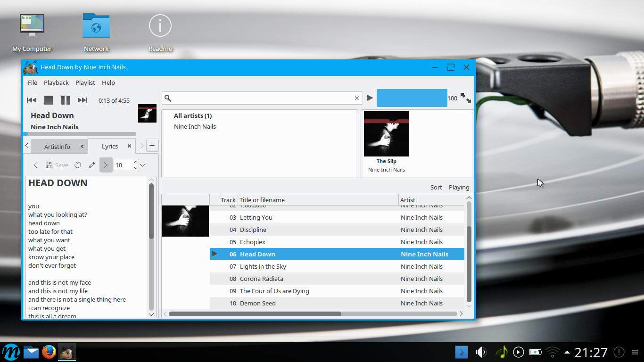Toggle lyrics auto-scroll button
644x362 pixels.
(x=106, y=165)
